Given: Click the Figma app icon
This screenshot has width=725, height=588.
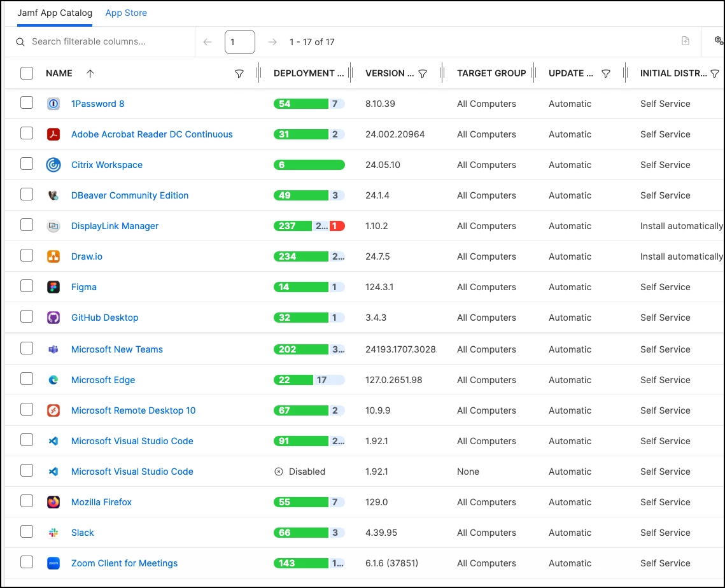Looking at the screenshot, I should [x=53, y=286].
